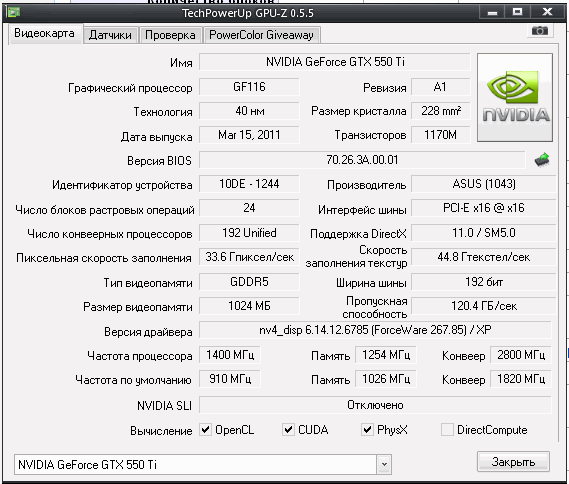Click the memory size 1024 МБ
Image resolution: width=569 pixels, height=484 pixels.
coord(249,306)
